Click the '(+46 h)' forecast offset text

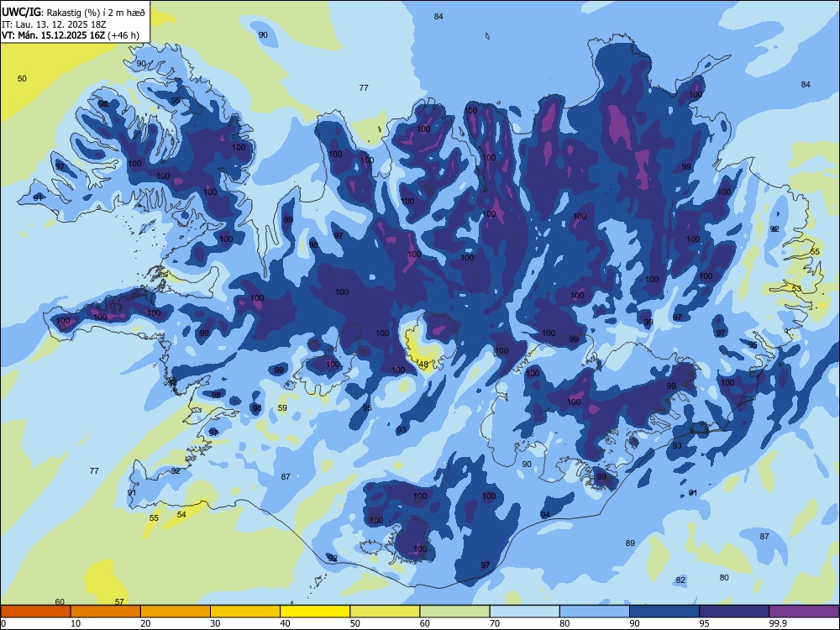(123, 35)
